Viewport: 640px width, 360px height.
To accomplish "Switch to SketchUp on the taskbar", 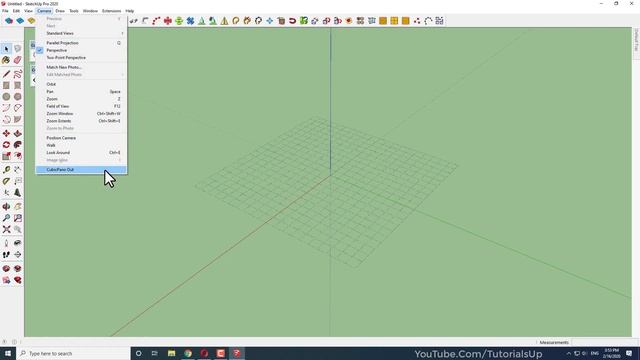I will (x=237, y=353).
